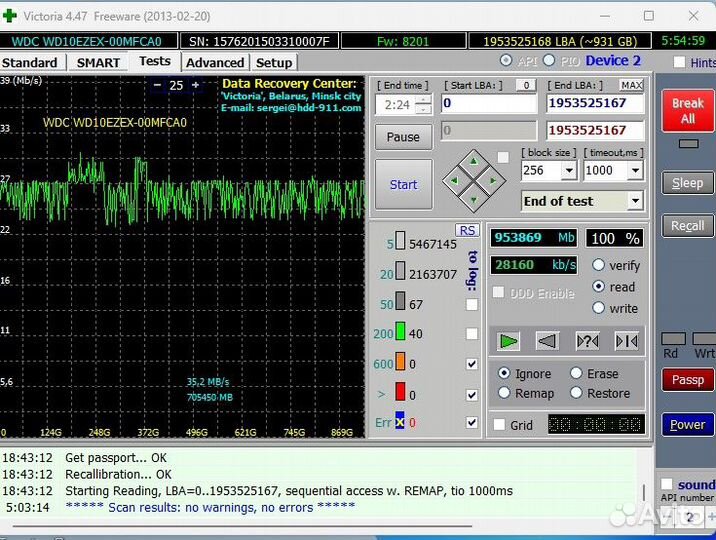
Task: Click the RS log reset button
Action: (x=467, y=230)
